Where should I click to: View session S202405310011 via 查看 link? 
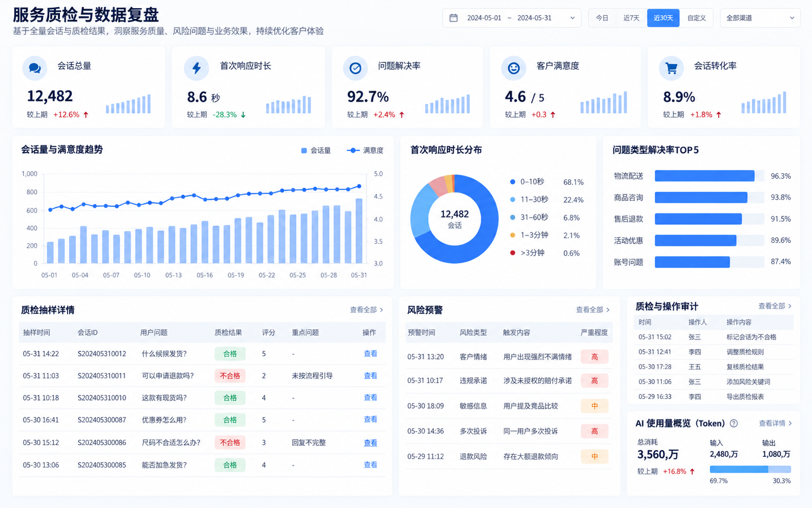coord(370,376)
